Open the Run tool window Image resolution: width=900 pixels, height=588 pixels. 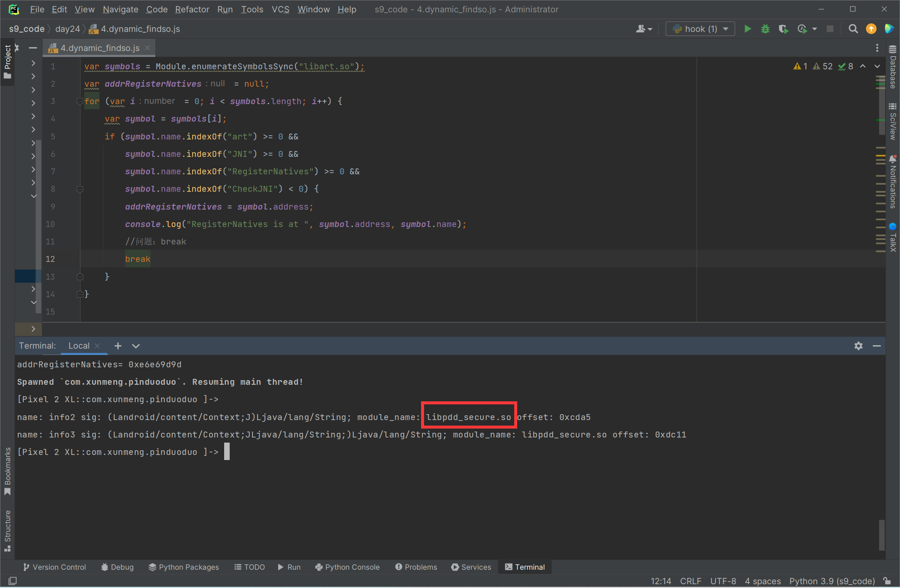click(x=289, y=567)
